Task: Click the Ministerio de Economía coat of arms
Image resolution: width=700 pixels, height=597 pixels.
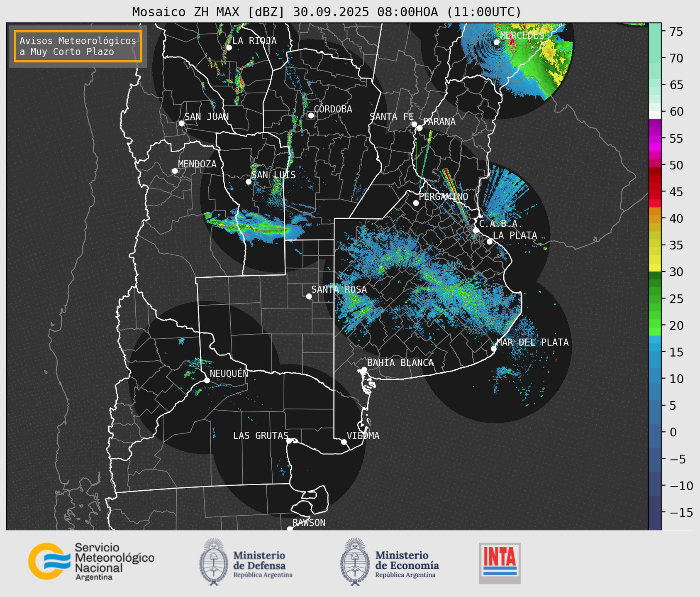Action: coord(355,562)
